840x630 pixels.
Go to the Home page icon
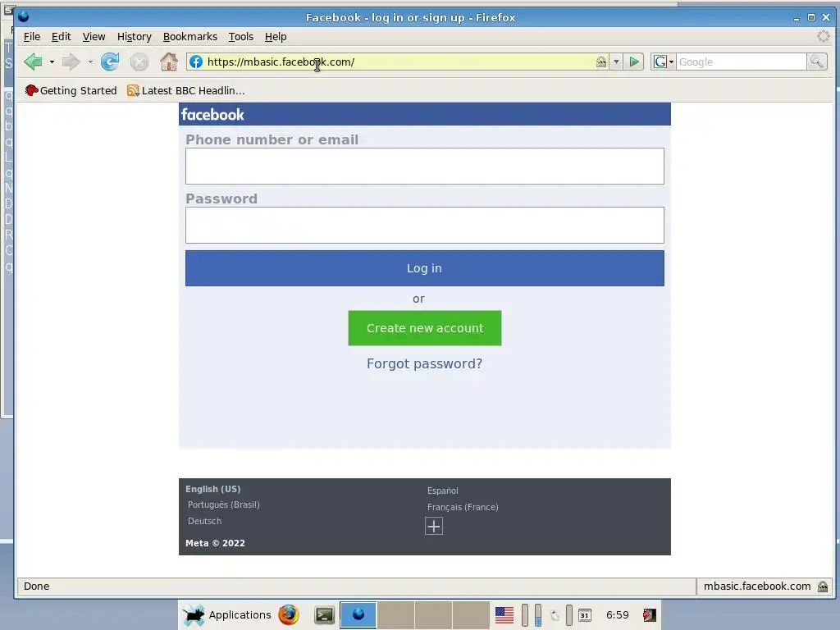(169, 62)
